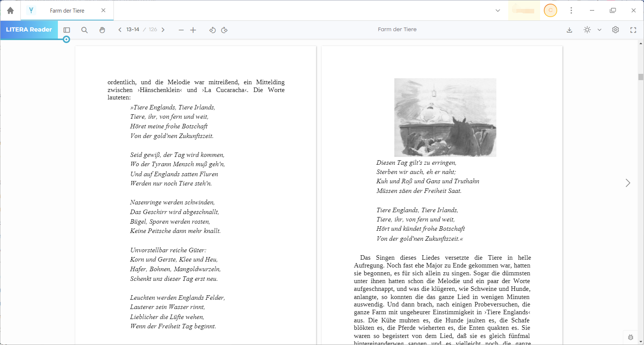Click the page number field 13-14
This screenshot has width=644, height=345.
133,30
